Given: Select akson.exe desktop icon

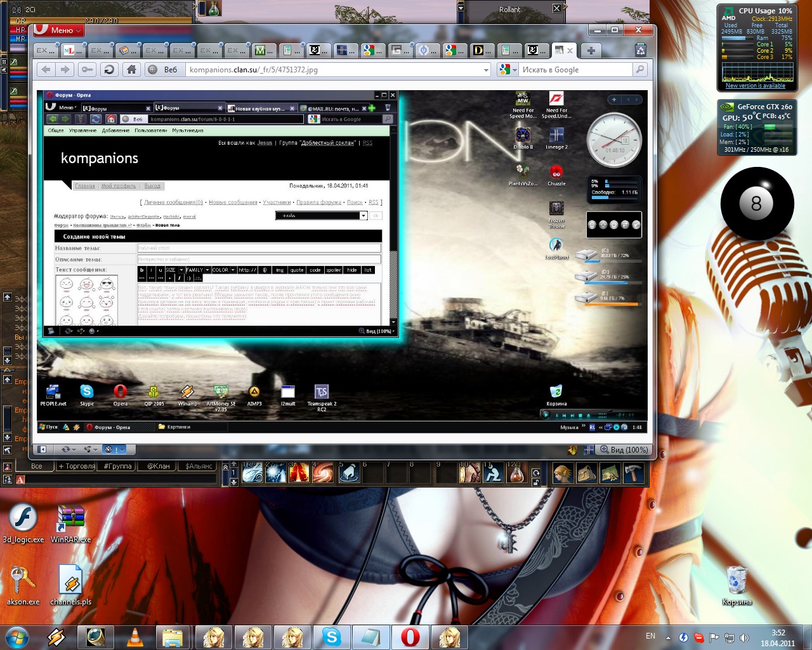Looking at the screenshot, I should tap(23, 585).
